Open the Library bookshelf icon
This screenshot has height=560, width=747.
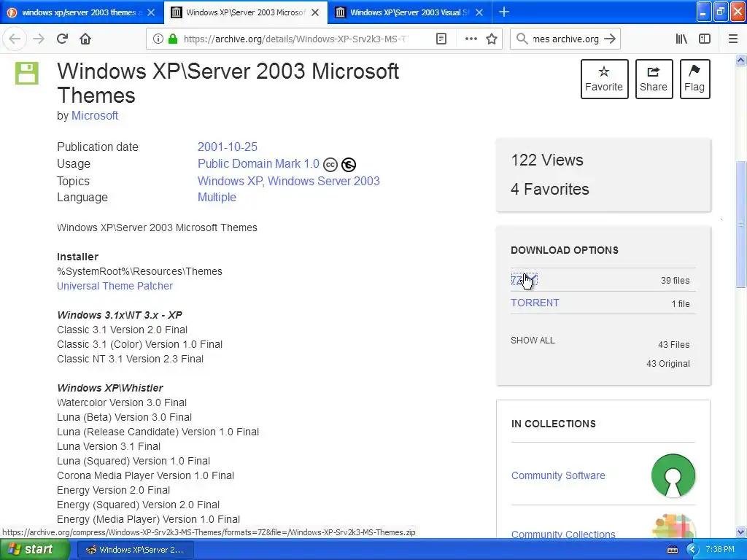(x=681, y=39)
